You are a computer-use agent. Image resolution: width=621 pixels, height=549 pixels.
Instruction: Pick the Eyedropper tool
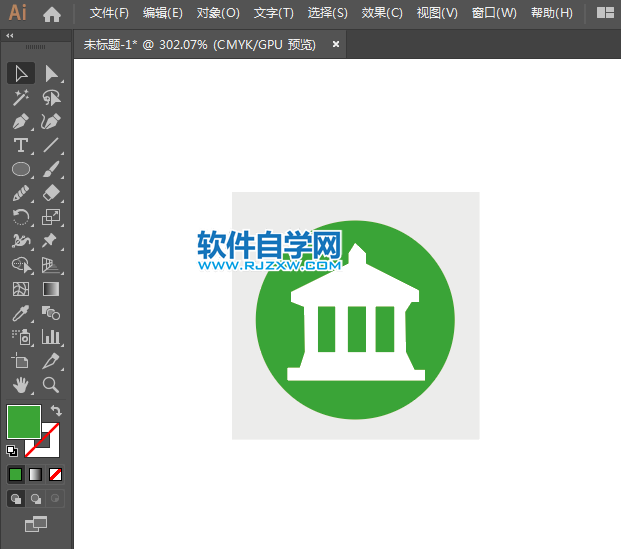coord(20,313)
